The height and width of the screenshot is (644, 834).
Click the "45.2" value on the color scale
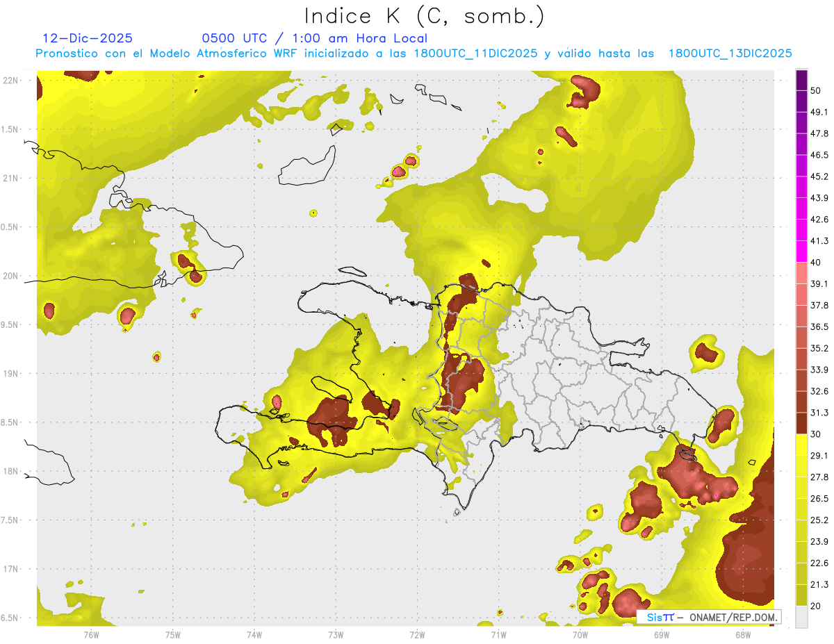820,176
